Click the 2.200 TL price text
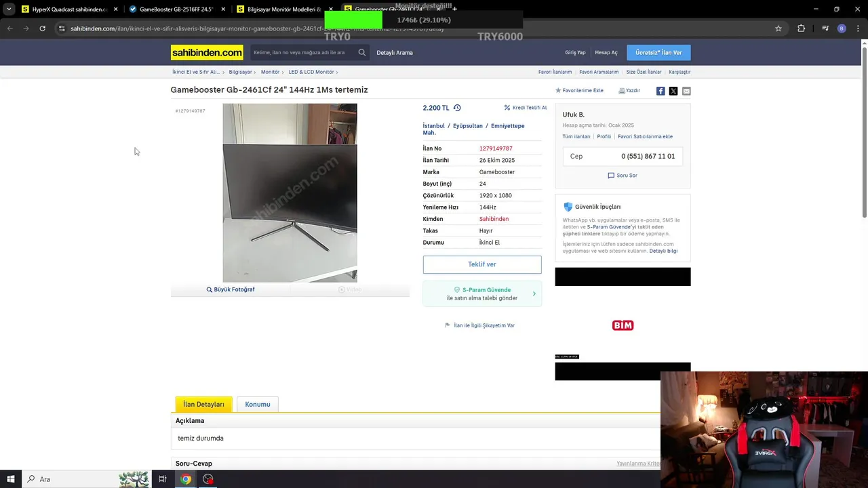868x488 pixels. click(x=436, y=108)
